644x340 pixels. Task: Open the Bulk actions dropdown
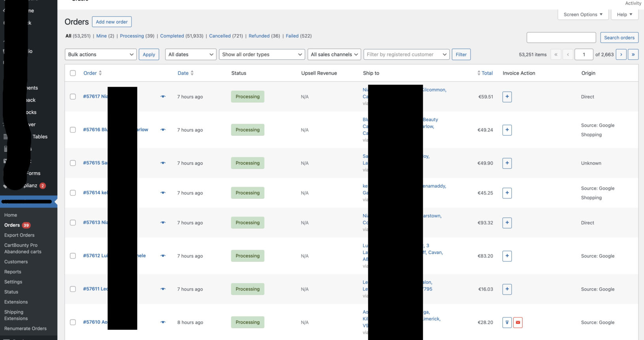(100, 55)
